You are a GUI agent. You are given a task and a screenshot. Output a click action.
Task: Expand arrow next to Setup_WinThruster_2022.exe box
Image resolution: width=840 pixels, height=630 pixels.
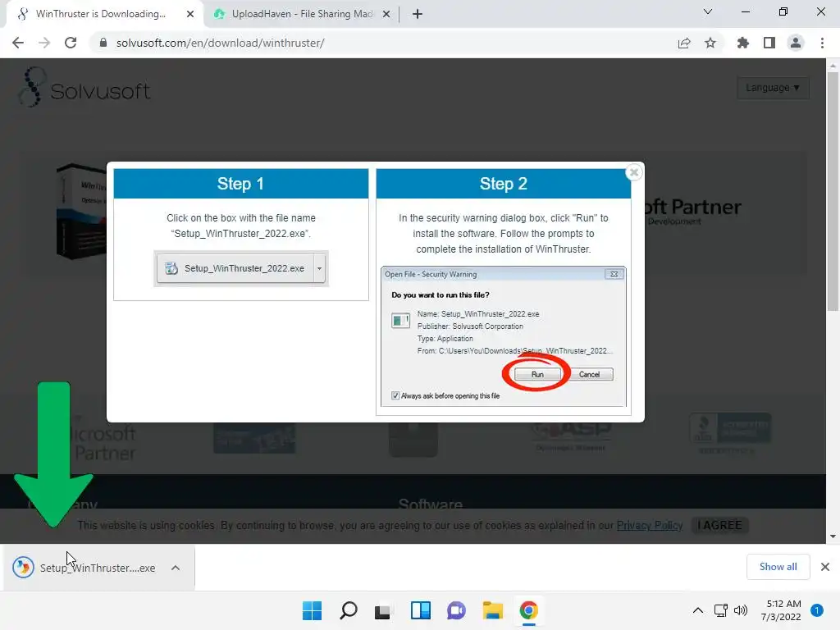319,268
